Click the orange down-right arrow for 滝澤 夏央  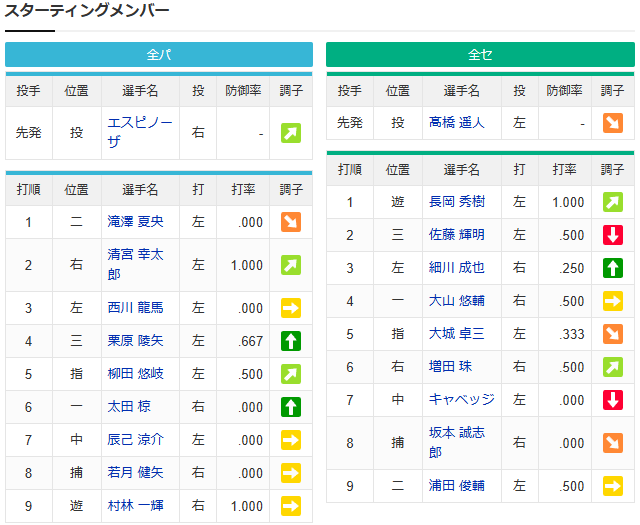point(291,222)
